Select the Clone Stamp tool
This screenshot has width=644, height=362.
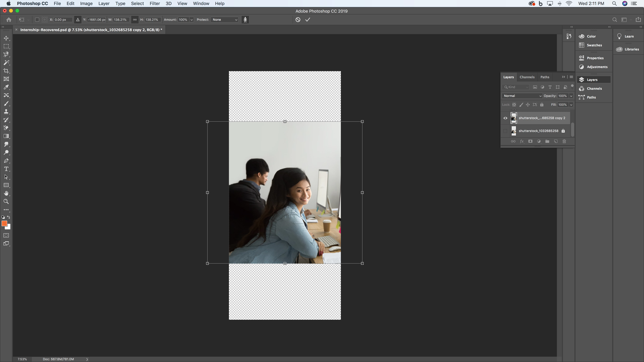[6, 112]
